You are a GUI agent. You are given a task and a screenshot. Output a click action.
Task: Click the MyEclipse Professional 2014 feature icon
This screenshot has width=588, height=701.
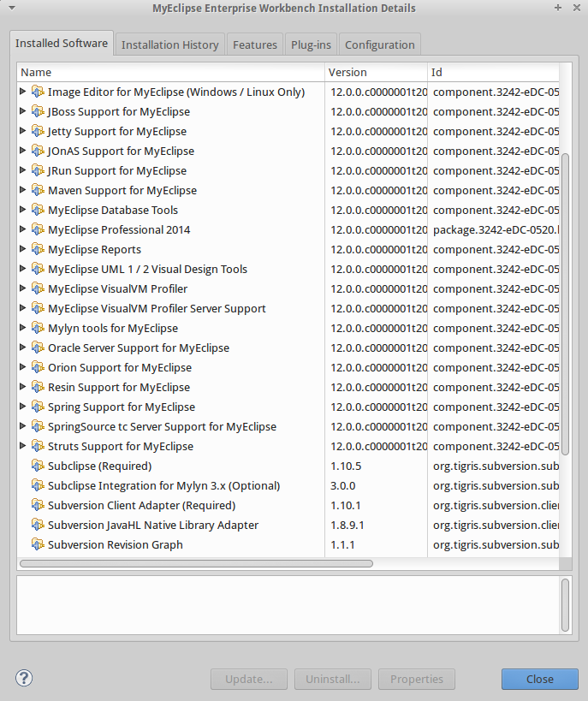coord(38,229)
